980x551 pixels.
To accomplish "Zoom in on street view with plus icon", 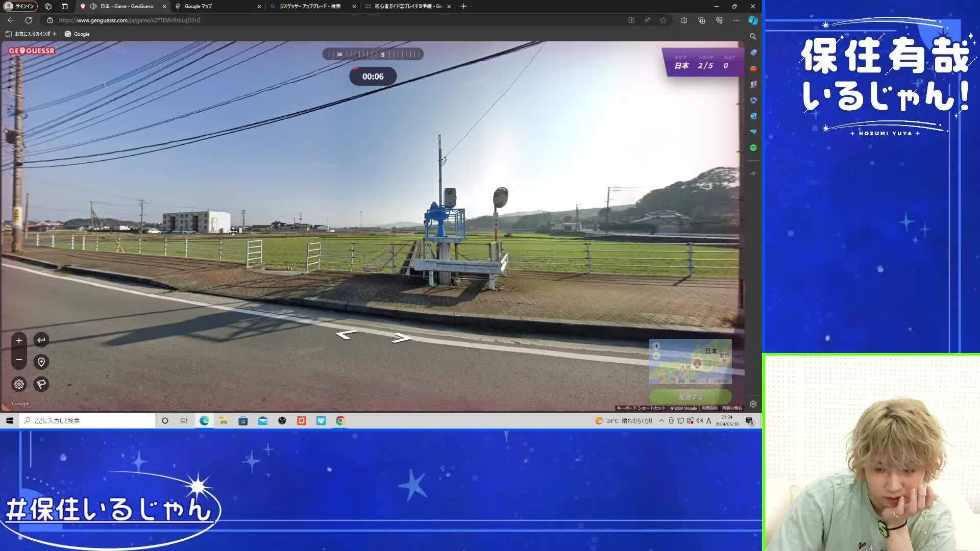I will pyautogui.click(x=19, y=340).
